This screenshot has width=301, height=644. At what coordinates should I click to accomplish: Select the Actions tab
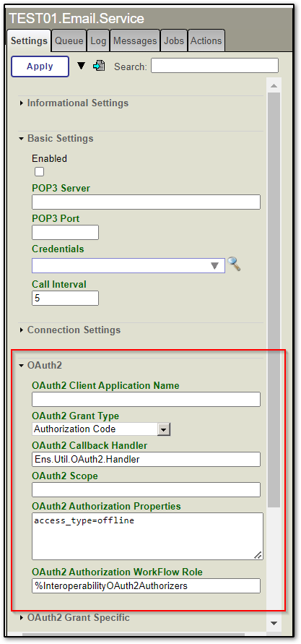tap(206, 41)
